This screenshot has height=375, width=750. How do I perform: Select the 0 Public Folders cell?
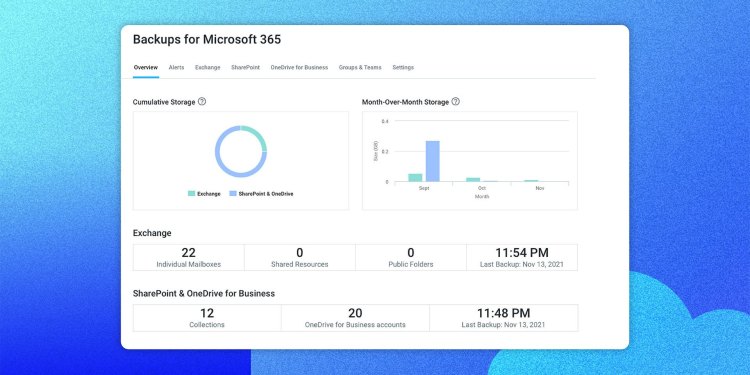pos(411,257)
